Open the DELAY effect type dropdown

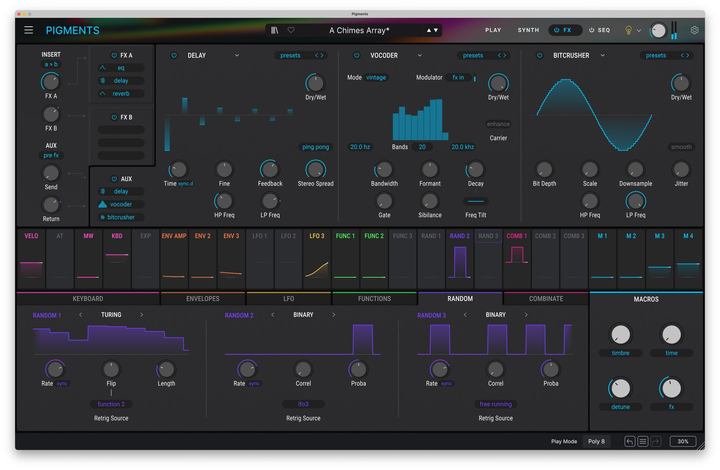[236, 55]
